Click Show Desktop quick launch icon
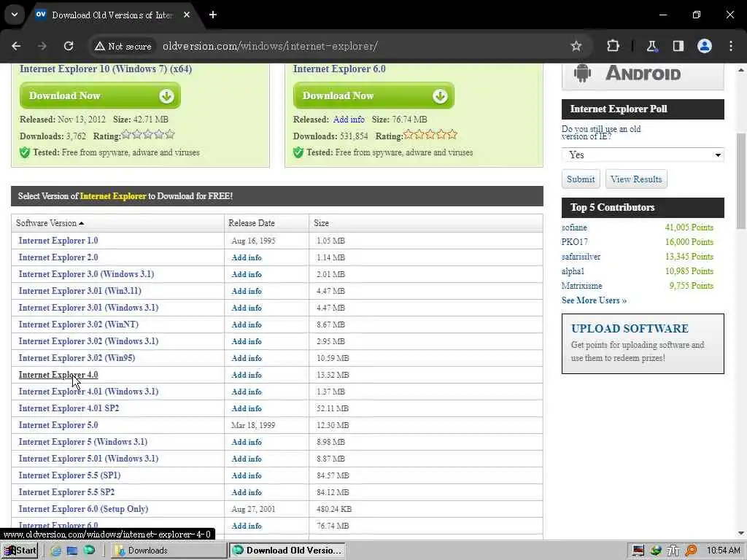The width and height of the screenshot is (747, 560). click(x=72, y=551)
